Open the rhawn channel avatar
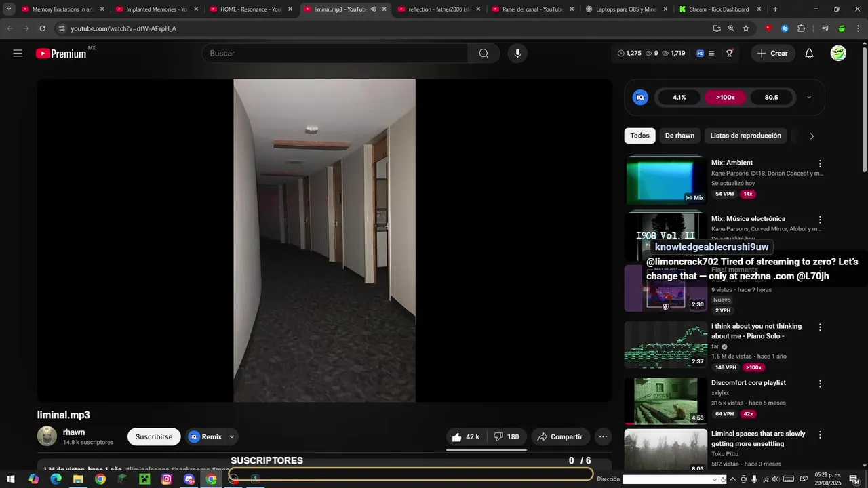Screen dimensions: 868x488 click(x=47, y=436)
